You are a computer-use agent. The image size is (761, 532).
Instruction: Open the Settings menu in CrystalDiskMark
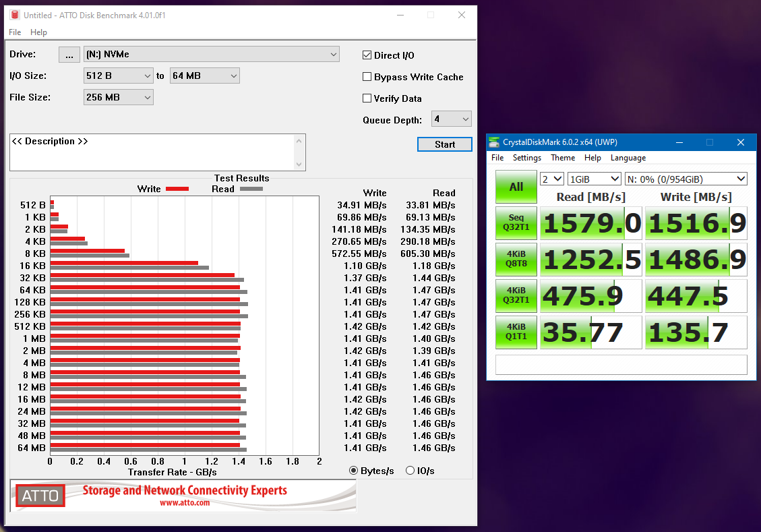[x=527, y=158]
